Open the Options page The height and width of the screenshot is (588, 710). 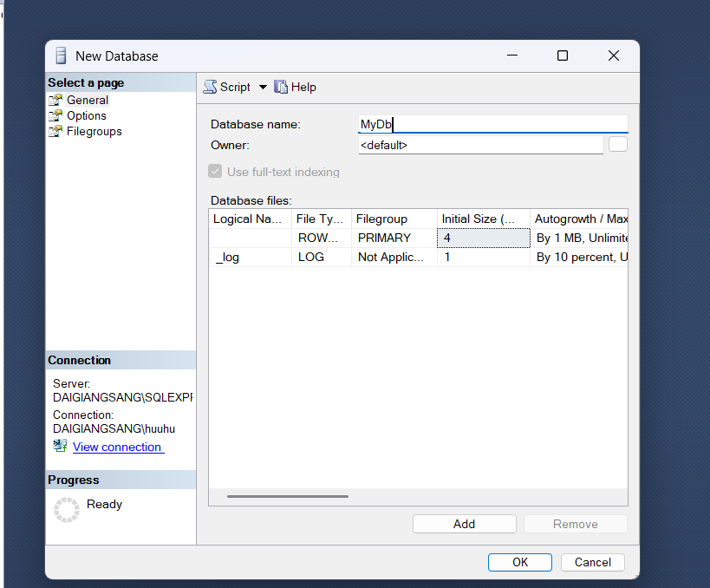(x=87, y=115)
